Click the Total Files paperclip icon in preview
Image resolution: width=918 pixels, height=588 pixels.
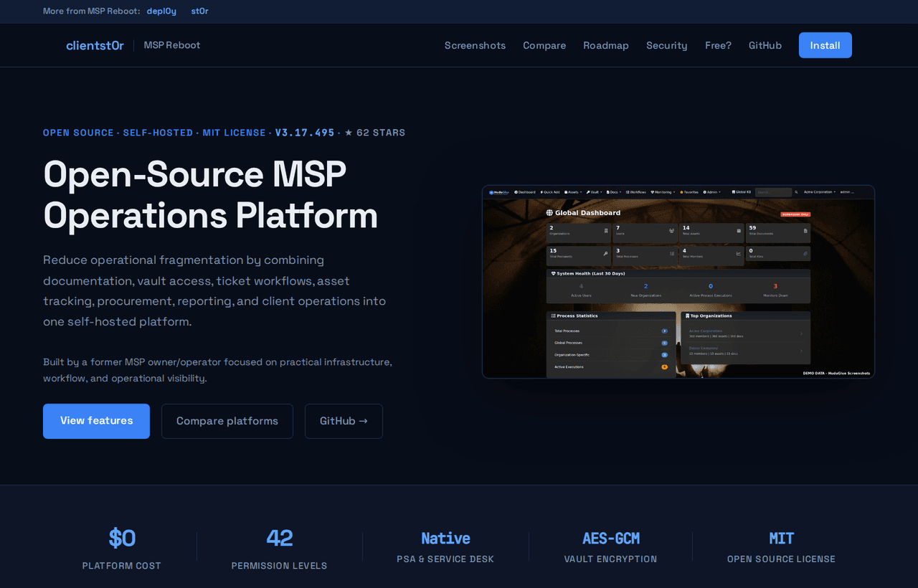tap(805, 254)
